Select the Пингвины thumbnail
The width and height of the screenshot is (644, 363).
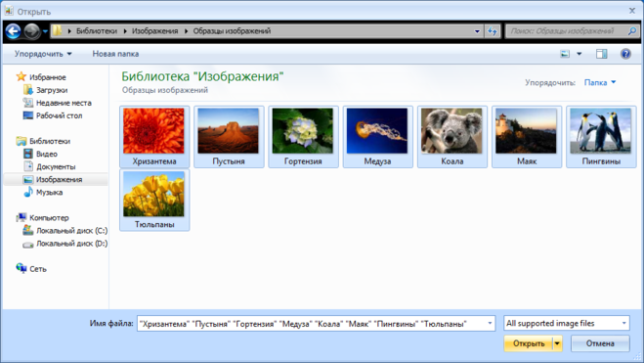tap(601, 136)
